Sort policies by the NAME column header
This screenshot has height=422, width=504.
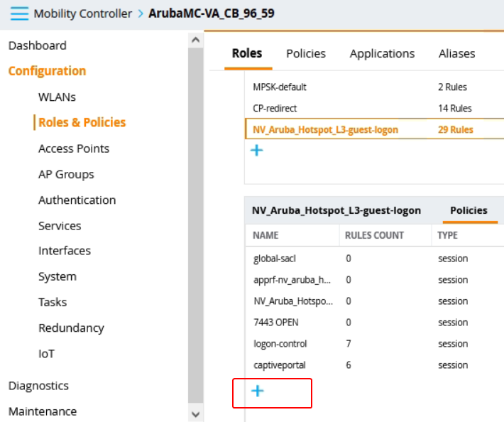(265, 235)
